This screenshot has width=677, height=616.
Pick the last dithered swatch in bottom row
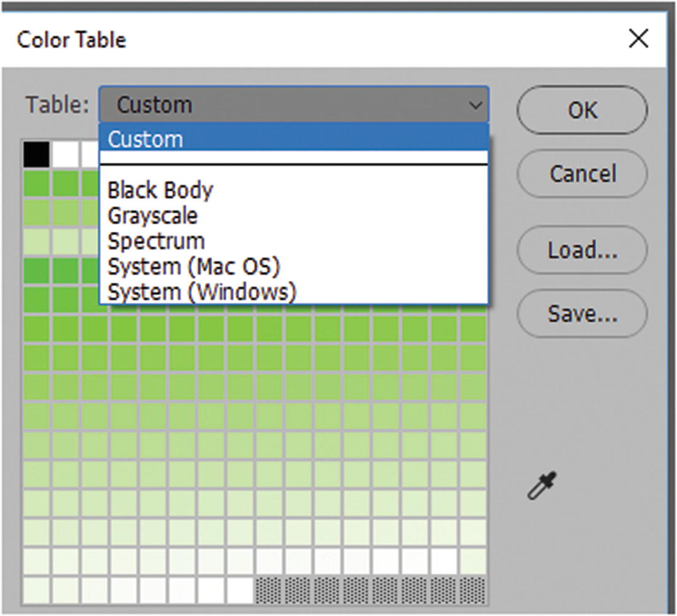pyautogui.click(x=473, y=590)
